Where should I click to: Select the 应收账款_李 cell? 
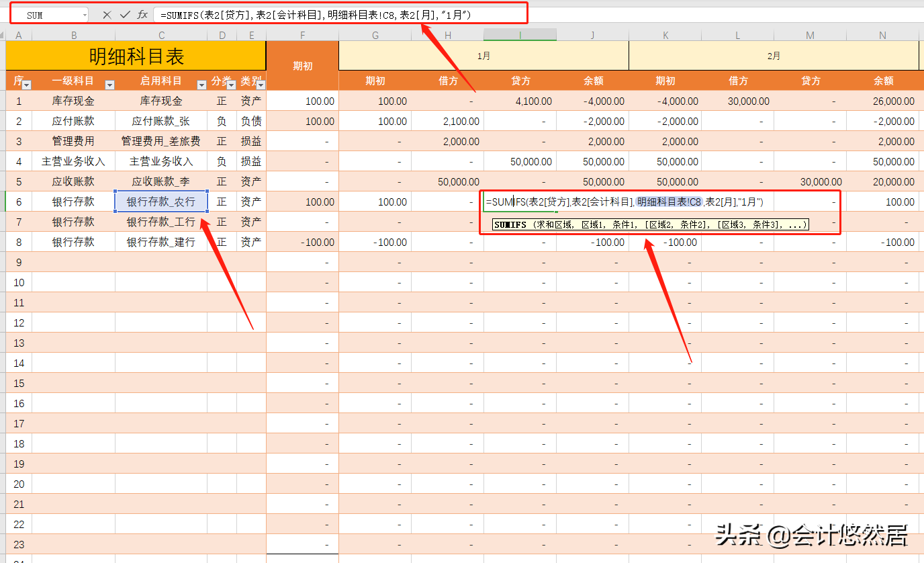(161, 182)
